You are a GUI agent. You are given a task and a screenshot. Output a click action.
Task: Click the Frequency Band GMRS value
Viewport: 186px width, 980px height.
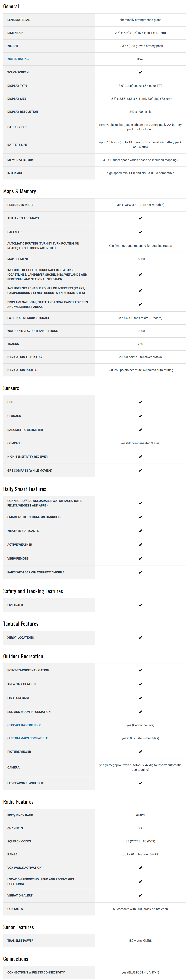click(140, 815)
